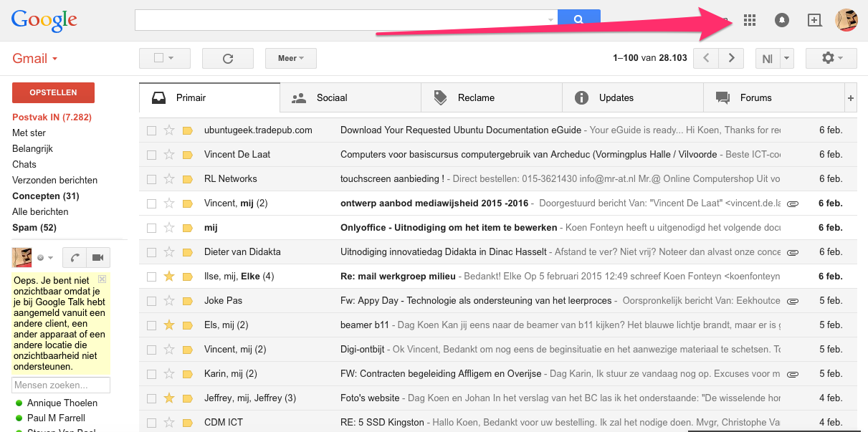868x432 pixels.
Task: Start a video call from chat
Action: [98, 258]
